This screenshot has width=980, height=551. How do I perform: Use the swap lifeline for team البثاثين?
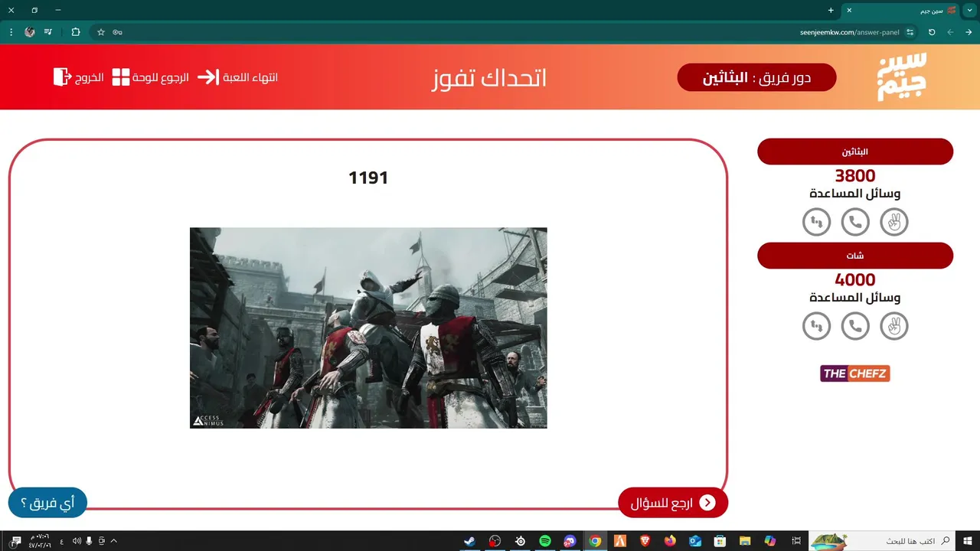(x=816, y=222)
